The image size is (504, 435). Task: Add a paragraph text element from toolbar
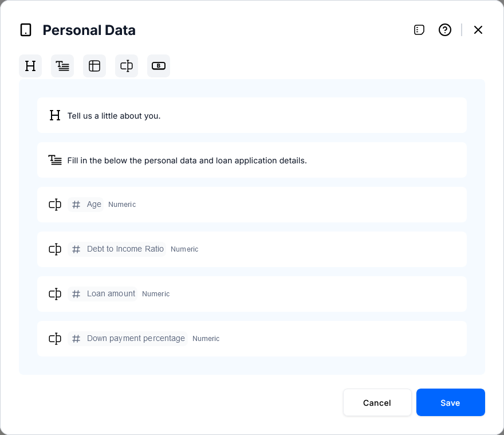pos(62,66)
